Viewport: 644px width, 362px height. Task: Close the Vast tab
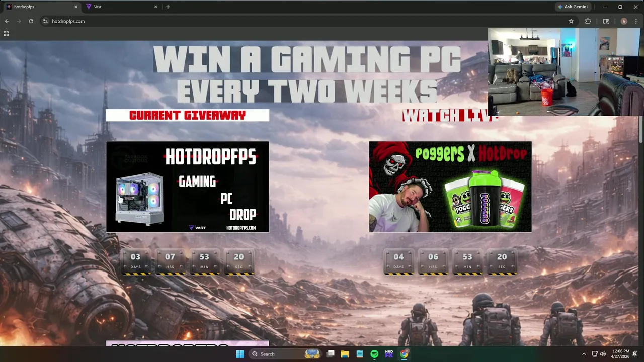click(x=155, y=7)
